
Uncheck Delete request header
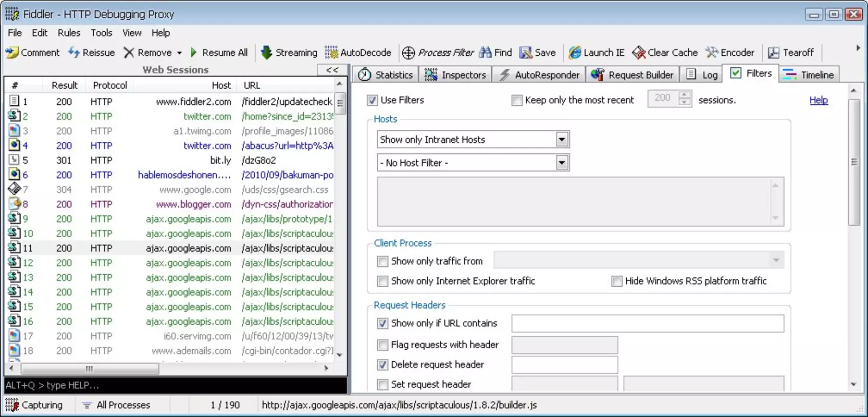pos(382,365)
